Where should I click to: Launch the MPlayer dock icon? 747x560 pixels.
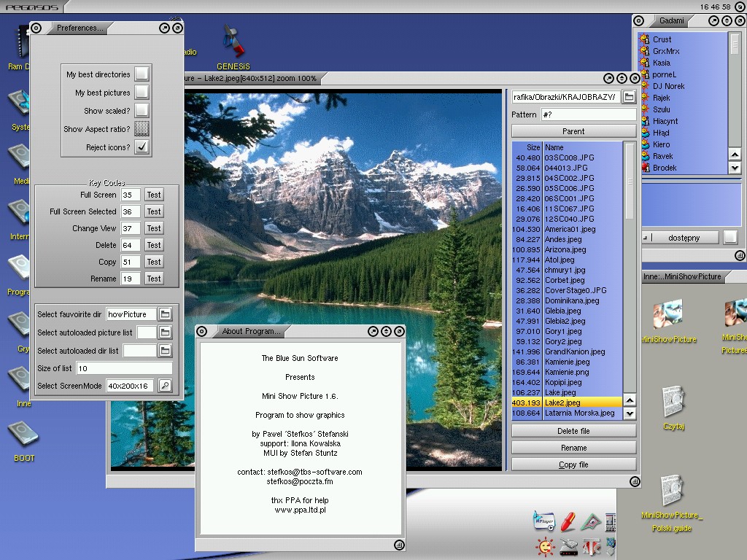544,521
